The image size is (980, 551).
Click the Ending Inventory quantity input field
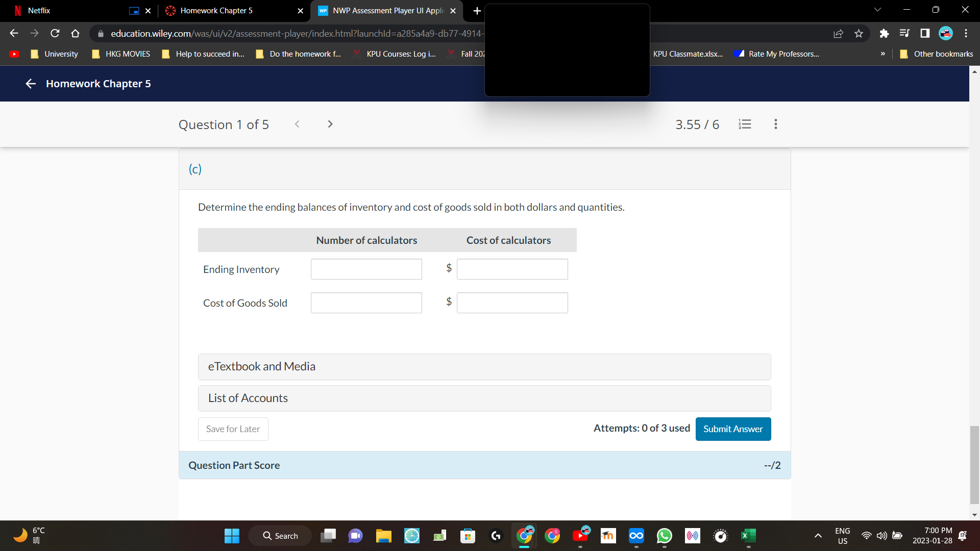[x=366, y=269]
